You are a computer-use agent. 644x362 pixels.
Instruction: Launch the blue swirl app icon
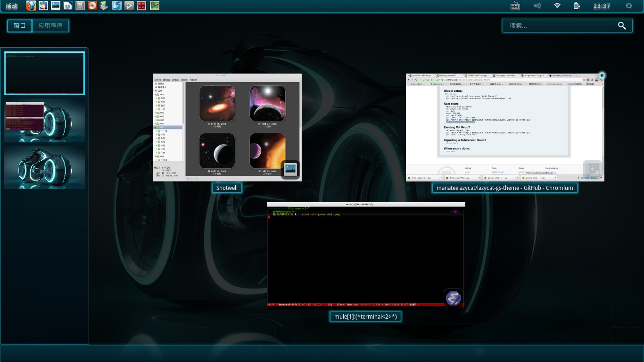tap(117, 6)
